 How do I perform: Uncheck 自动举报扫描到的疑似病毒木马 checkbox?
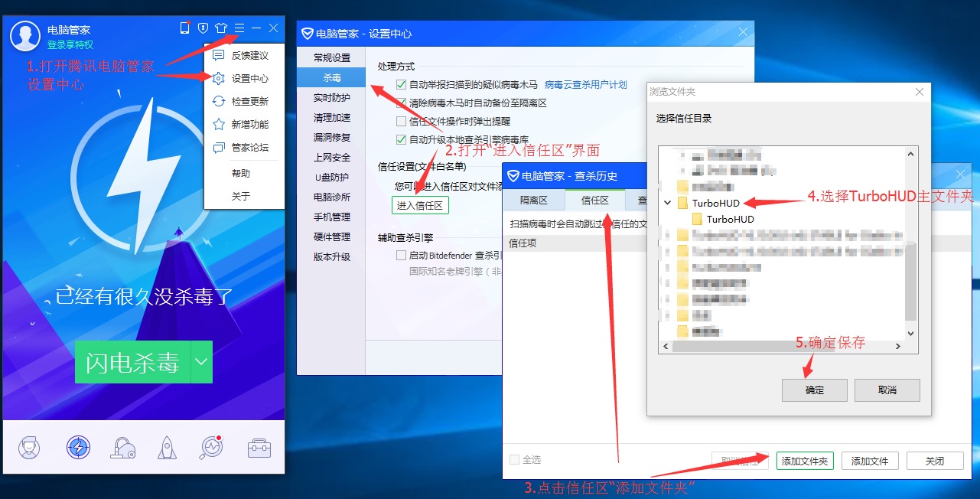coord(401,84)
